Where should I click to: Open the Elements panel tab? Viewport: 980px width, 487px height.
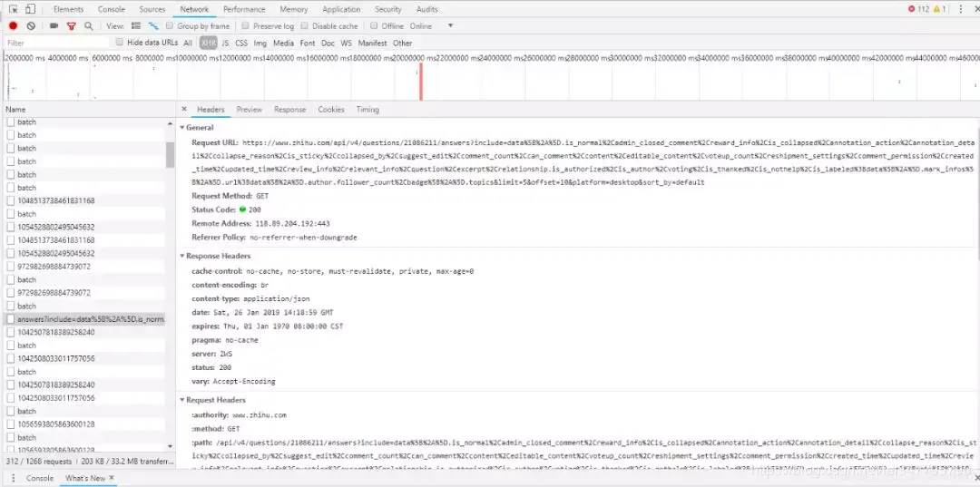(68, 9)
